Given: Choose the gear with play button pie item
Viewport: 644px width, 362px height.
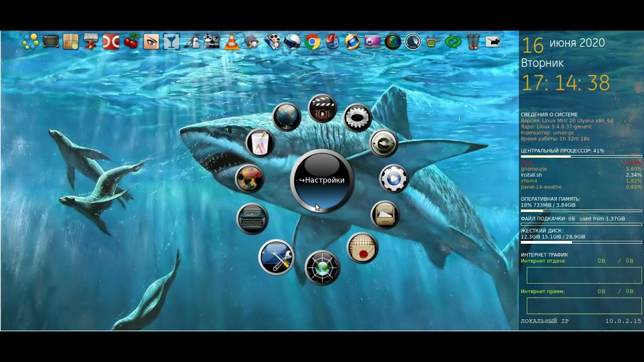Looking at the screenshot, I should click(x=394, y=179).
